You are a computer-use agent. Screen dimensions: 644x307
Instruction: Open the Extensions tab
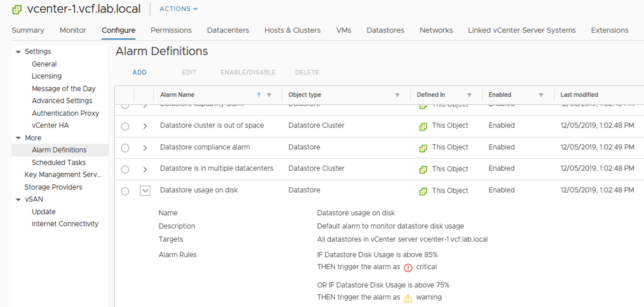pos(610,30)
